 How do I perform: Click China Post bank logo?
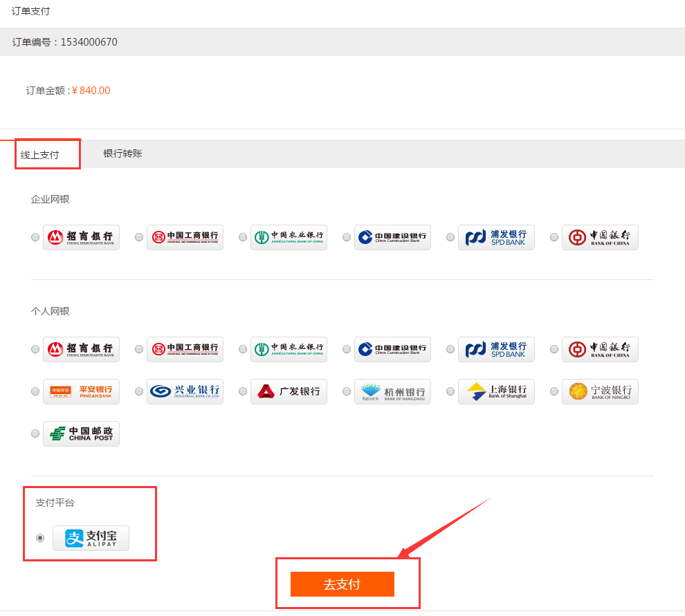tap(81, 433)
